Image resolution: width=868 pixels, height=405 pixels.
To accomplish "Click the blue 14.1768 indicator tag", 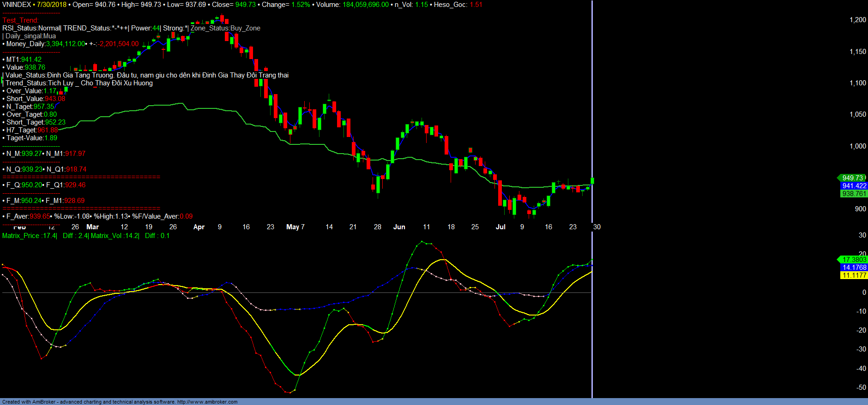I will 854,268.
